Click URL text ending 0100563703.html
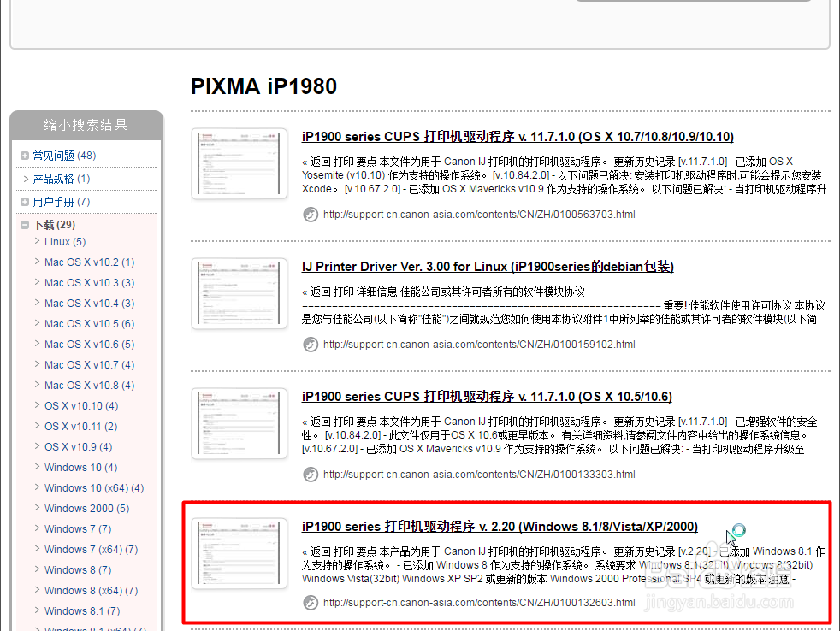 click(x=479, y=215)
